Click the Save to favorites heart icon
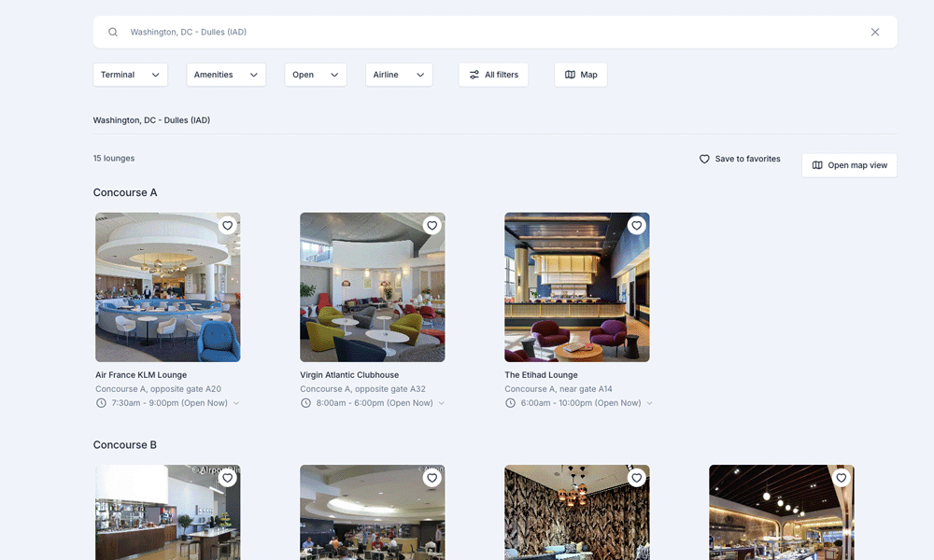This screenshot has width=934, height=560. tap(704, 159)
